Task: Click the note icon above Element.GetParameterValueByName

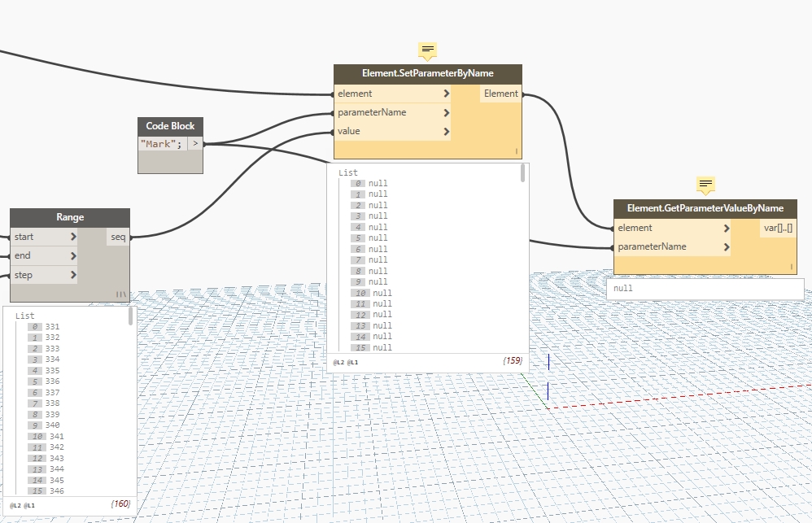Action: [x=705, y=185]
